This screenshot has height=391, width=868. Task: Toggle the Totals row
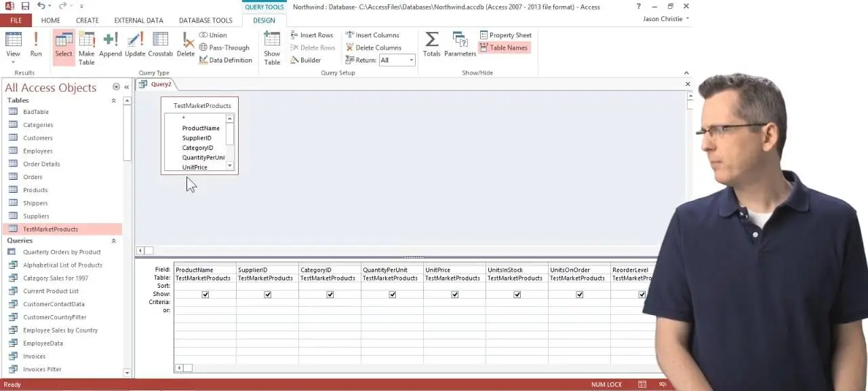pos(431,45)
